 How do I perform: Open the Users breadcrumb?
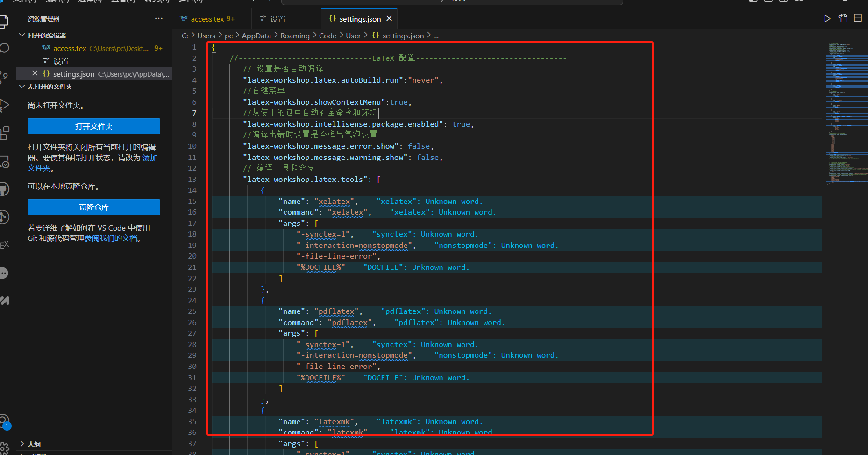coord(206,36)
